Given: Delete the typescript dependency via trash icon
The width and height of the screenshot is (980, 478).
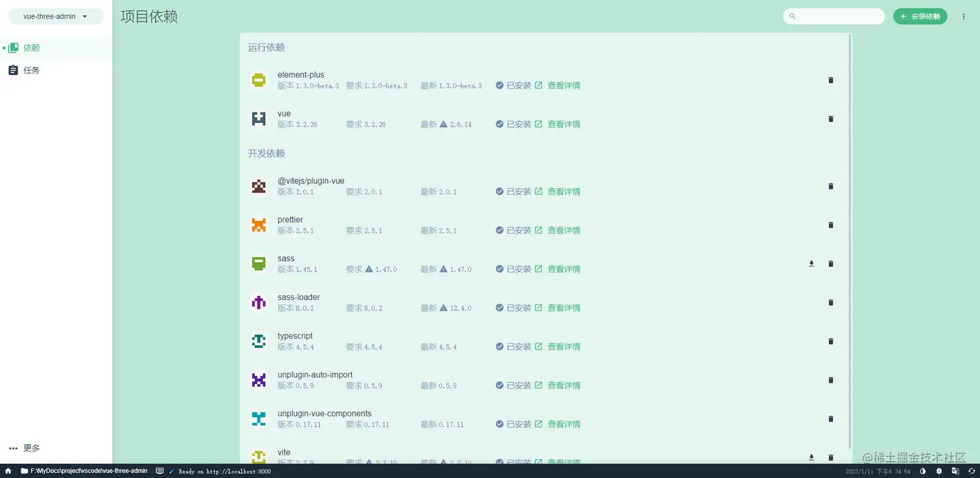Looking at the screenshot, I should click(830, 341).
